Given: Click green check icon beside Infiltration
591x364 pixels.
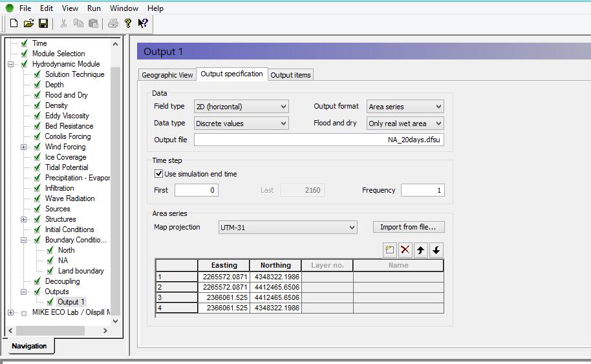Looking at the screenshot, I should click(38, 187).
